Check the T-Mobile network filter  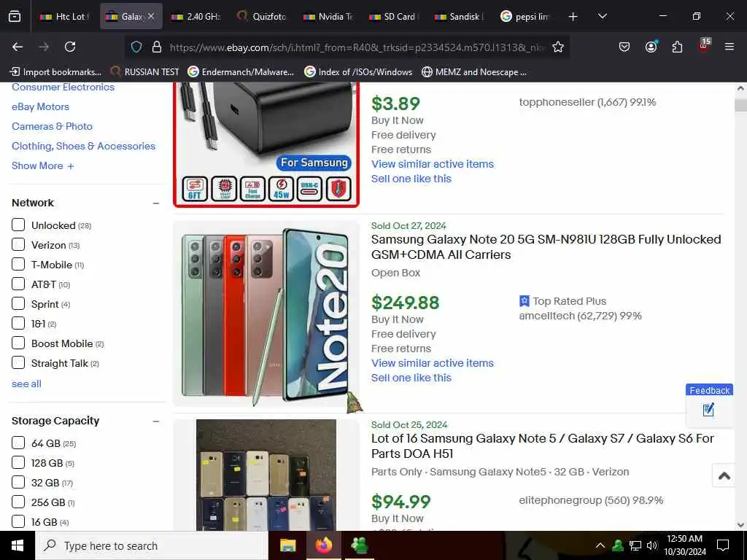click(18, 264)
